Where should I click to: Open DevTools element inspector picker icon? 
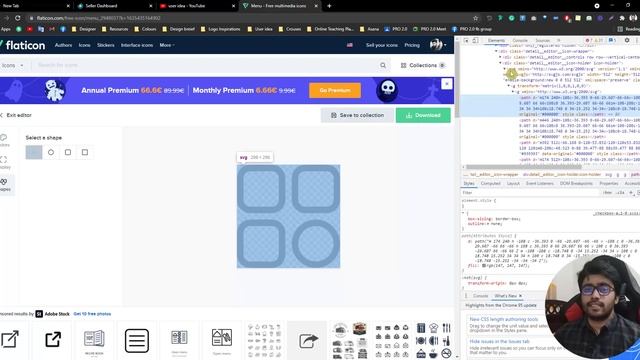point(466,40)
